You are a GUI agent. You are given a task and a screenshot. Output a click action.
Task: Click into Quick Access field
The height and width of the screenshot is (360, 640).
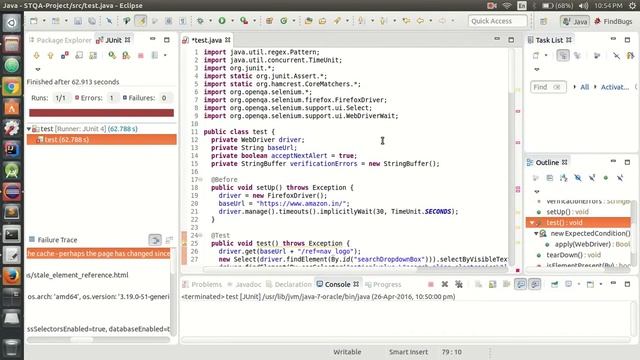click(498, 21)
